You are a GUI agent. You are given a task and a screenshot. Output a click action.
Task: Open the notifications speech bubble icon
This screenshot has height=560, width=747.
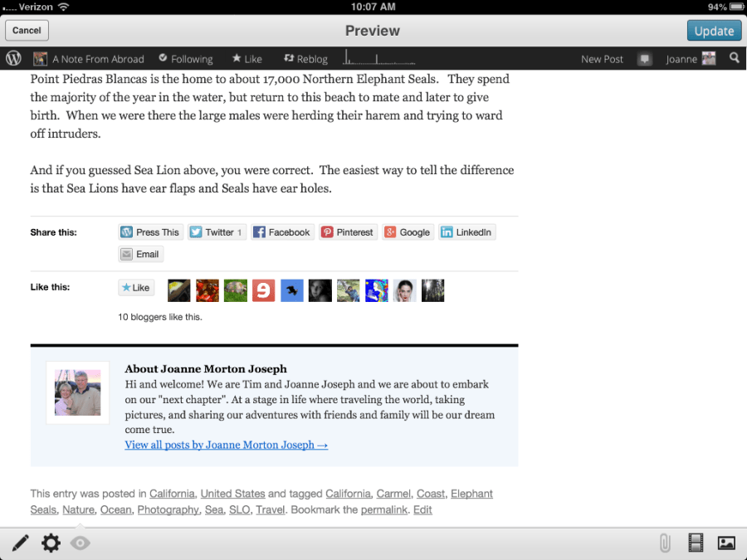click(645, 59)
